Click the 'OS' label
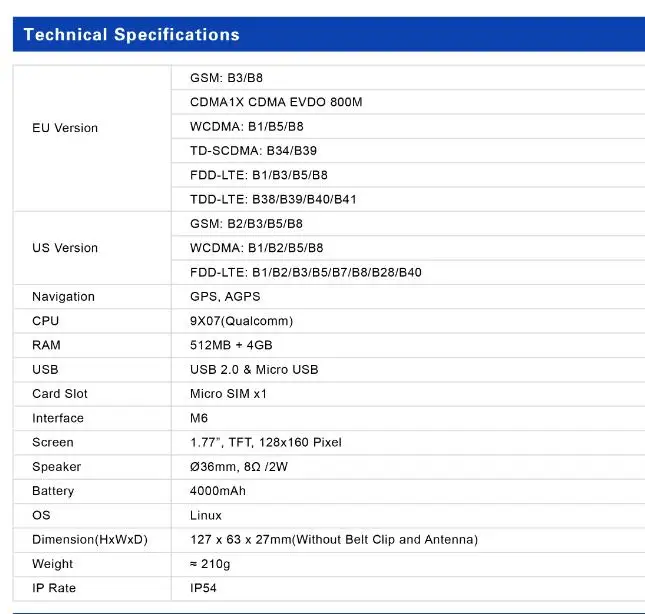645x614 pixels. [41, 515]
